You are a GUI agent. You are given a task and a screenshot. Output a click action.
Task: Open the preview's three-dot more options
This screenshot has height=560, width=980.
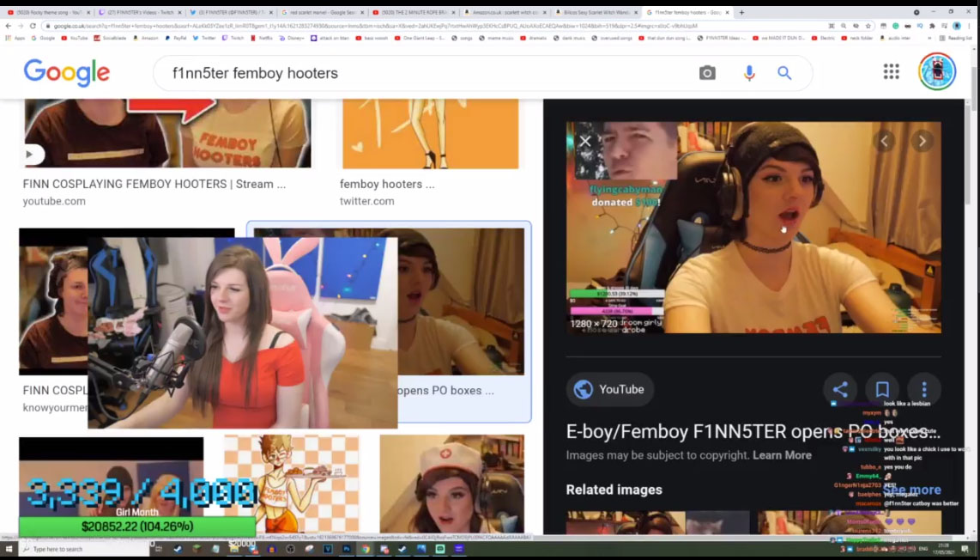[x=923, y=389]
